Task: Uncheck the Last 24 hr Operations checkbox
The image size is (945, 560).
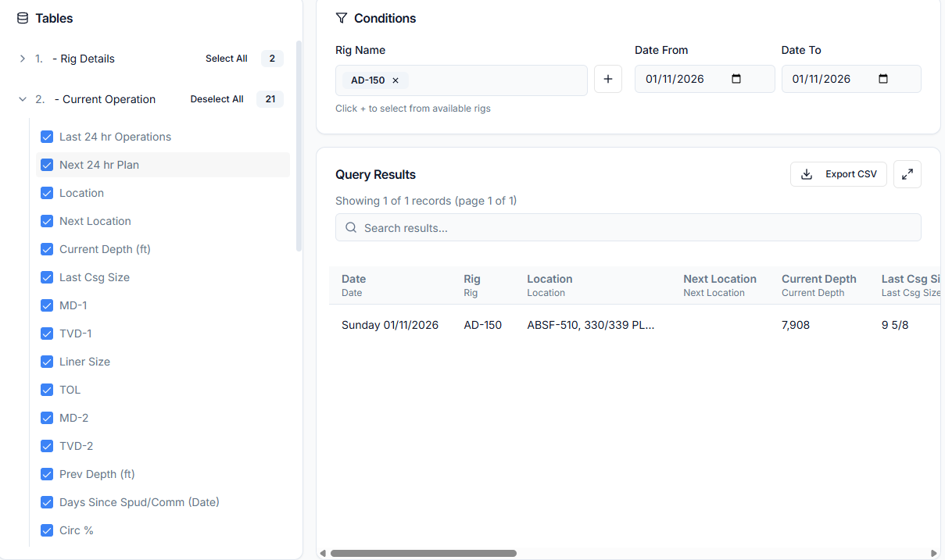Action: coord(46,137)
